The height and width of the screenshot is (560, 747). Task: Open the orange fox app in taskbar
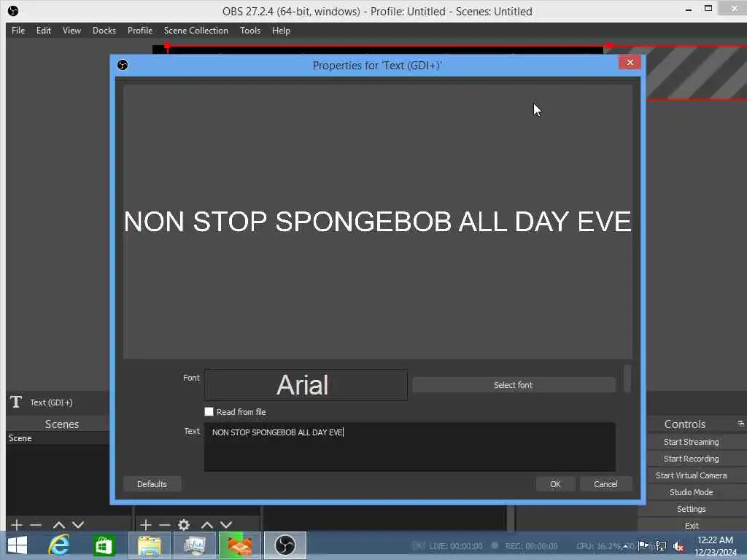point(239,545)
